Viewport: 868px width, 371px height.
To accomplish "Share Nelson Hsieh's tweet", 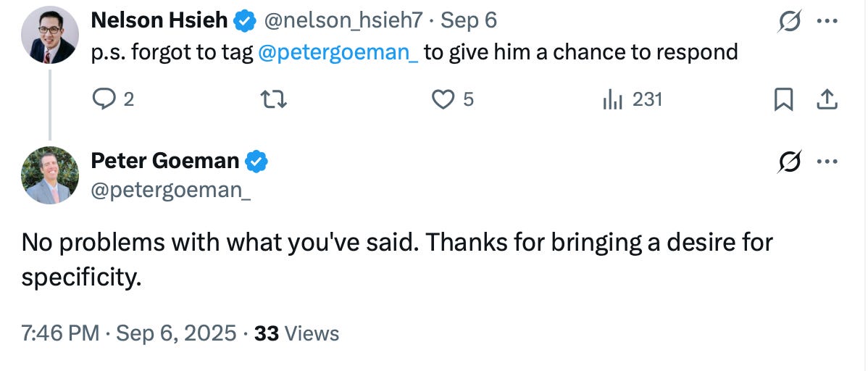I will tap(827, 100).
